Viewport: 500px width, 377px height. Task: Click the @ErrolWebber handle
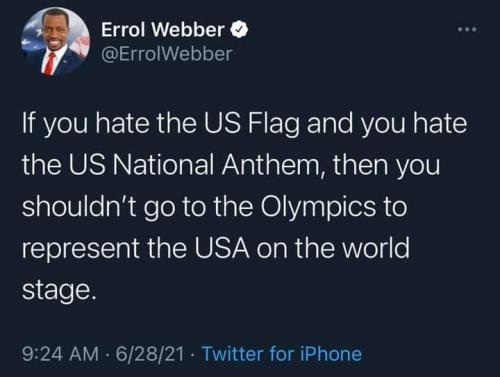pos(166,54)
